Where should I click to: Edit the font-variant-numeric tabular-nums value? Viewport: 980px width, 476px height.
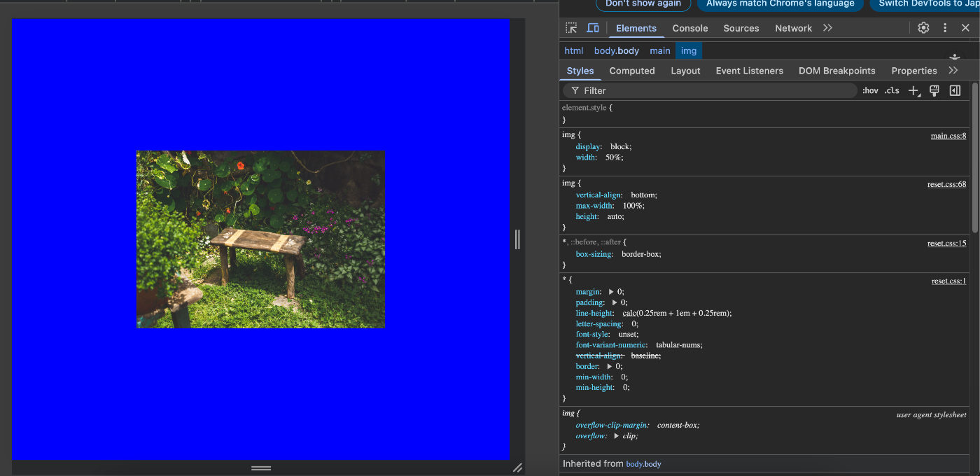(x=678, y=345)
